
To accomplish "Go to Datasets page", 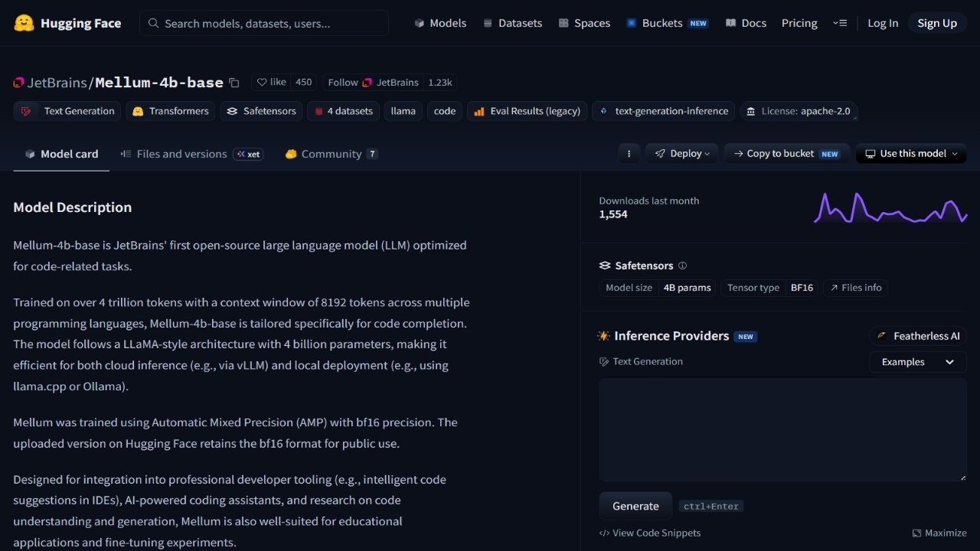I will tap(512, 23).
